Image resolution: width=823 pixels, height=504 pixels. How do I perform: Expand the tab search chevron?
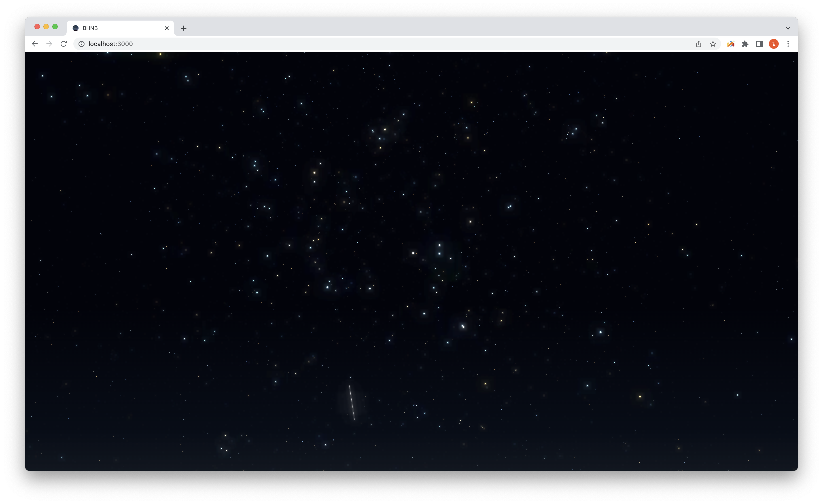(x=788, y=28)
